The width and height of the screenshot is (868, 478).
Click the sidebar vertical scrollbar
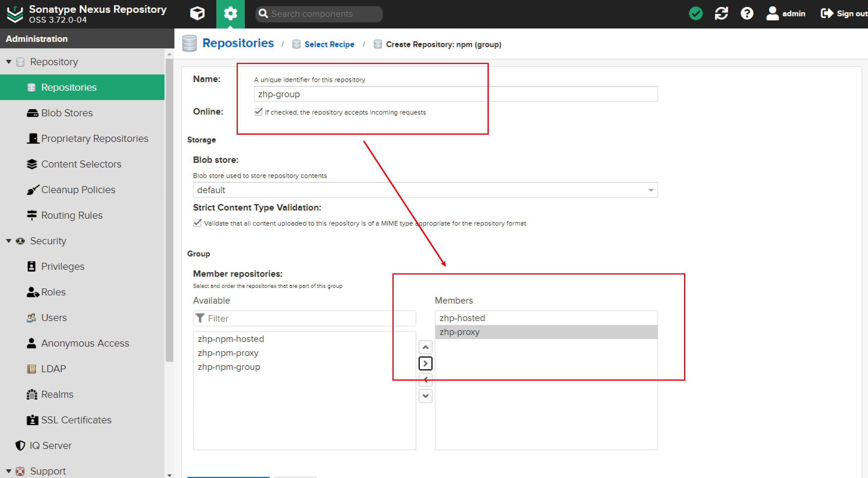tap(169, 209)
